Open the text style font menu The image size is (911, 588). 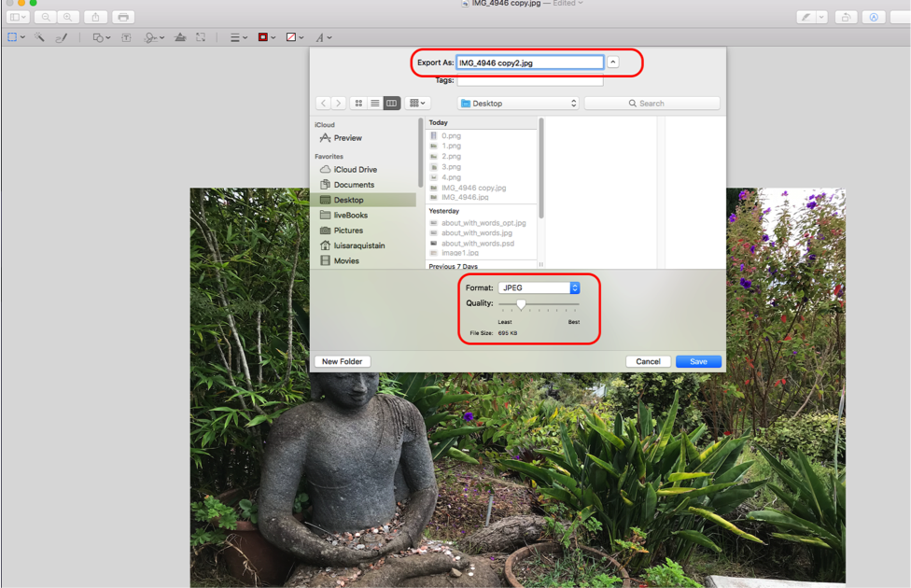tap(323, 37)
